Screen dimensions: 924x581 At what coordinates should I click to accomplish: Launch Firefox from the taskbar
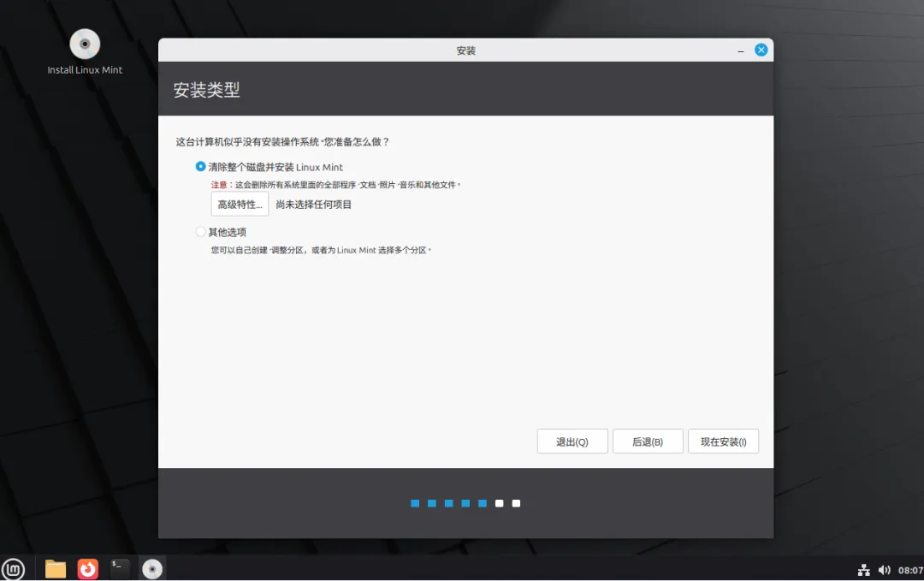[88, 569]
